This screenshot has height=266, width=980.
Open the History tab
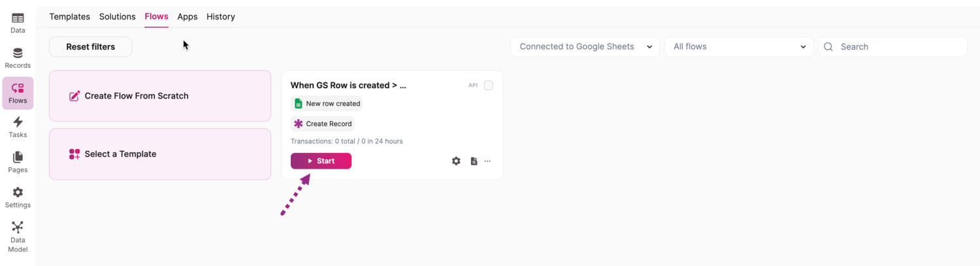click(221, 17)
